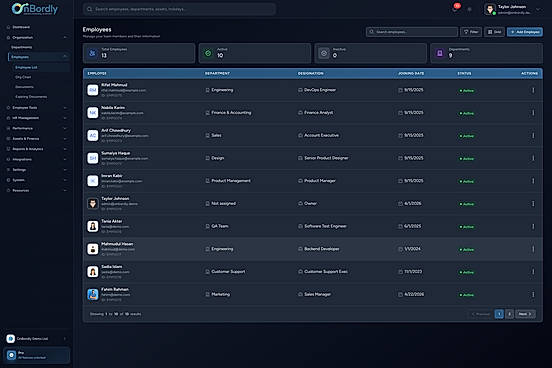This screenshot has width=552, height=368.
Task: Switch to Grid view
Action: click(x=494, y=32)
